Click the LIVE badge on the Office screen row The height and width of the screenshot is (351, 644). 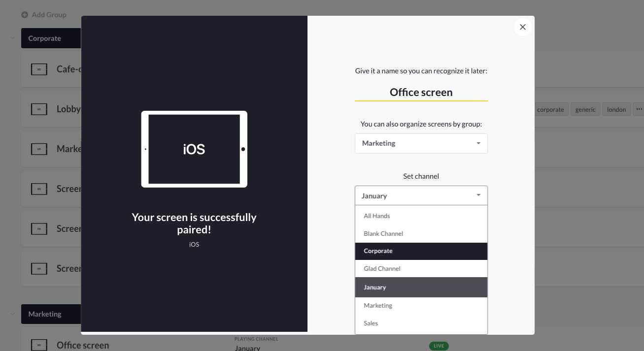(439, 346)
